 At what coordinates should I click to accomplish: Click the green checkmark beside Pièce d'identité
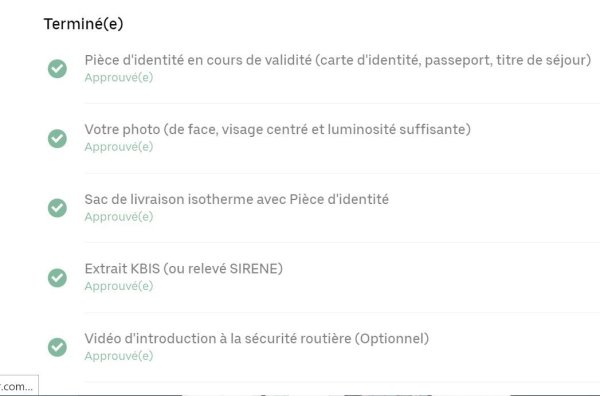(x=57, y=69)
